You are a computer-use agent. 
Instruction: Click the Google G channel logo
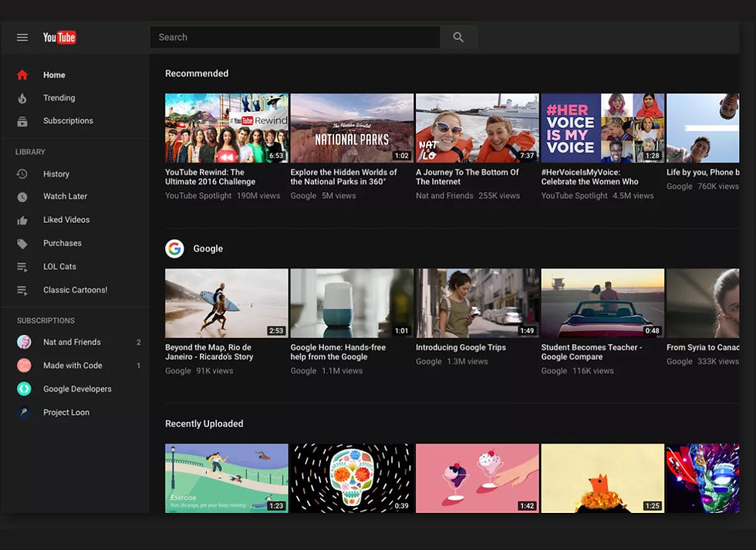[x=174, y=248]
